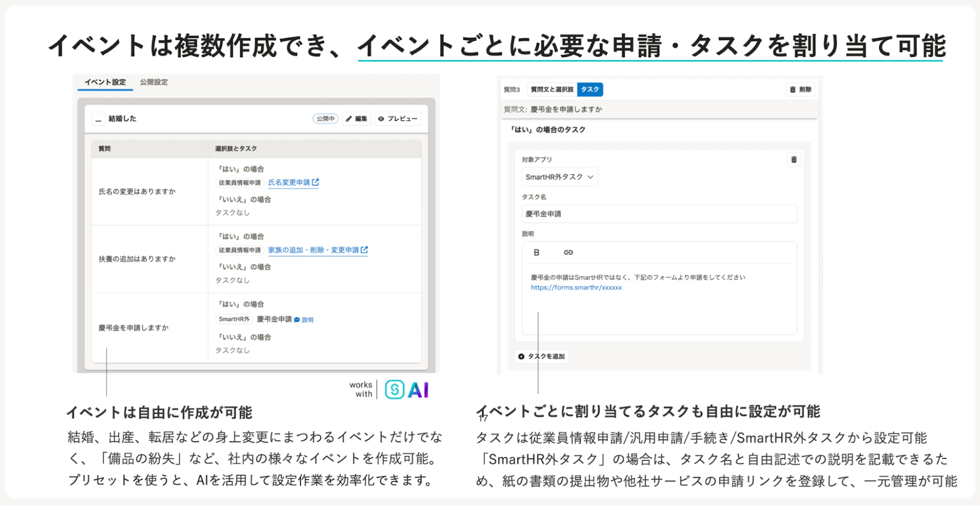Select the イベント設定 tab
The width and height of the screenshot is (980, 506).
coord(105,82)
